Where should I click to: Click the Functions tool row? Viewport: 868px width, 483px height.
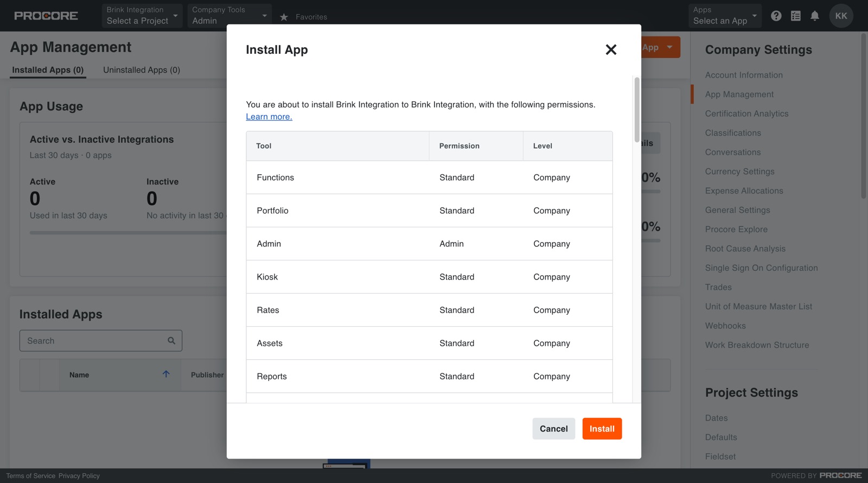pyautogui.click(x=429, y=177)
